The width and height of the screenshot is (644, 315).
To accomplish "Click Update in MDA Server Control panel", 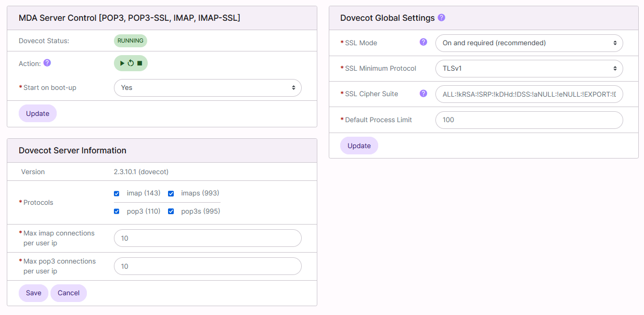I will point(37,114).
